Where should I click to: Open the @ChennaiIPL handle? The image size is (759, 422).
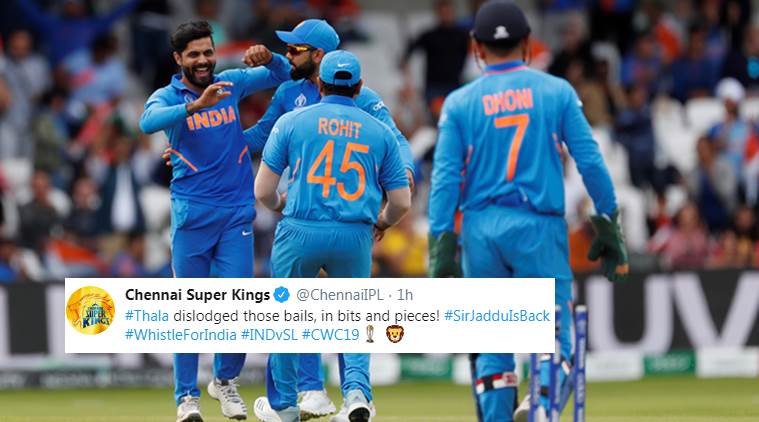339,294
